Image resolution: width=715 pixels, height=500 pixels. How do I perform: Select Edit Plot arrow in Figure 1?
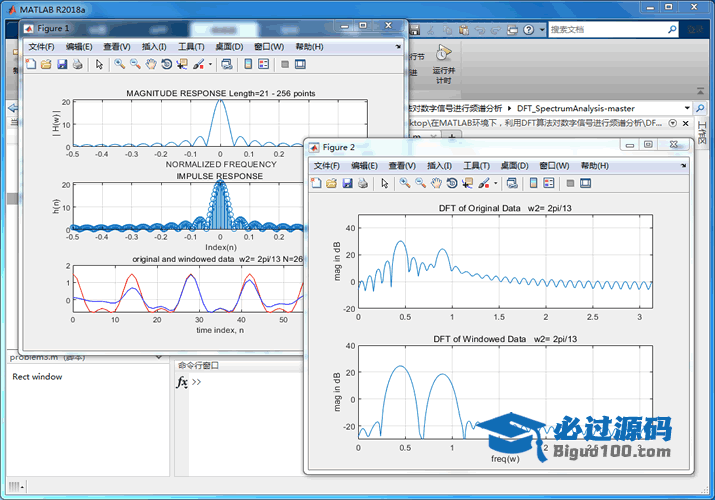(99, 64)
